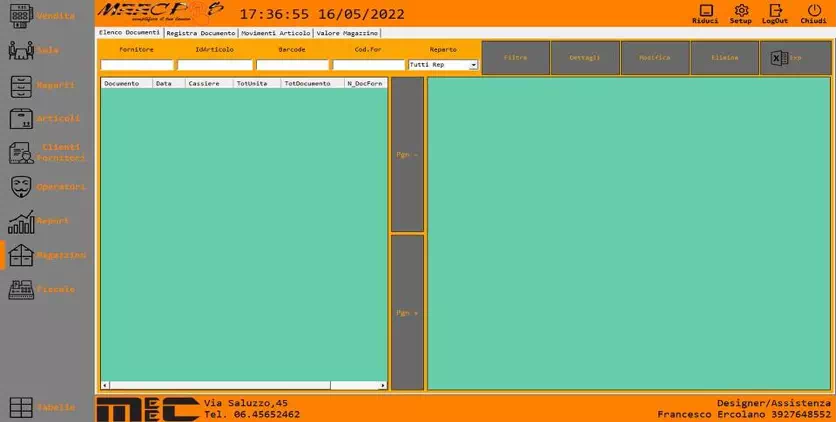Open the Report chart icon
This screenshot has height=422, width=837.
pyautogui.click(x=21, y=222)
